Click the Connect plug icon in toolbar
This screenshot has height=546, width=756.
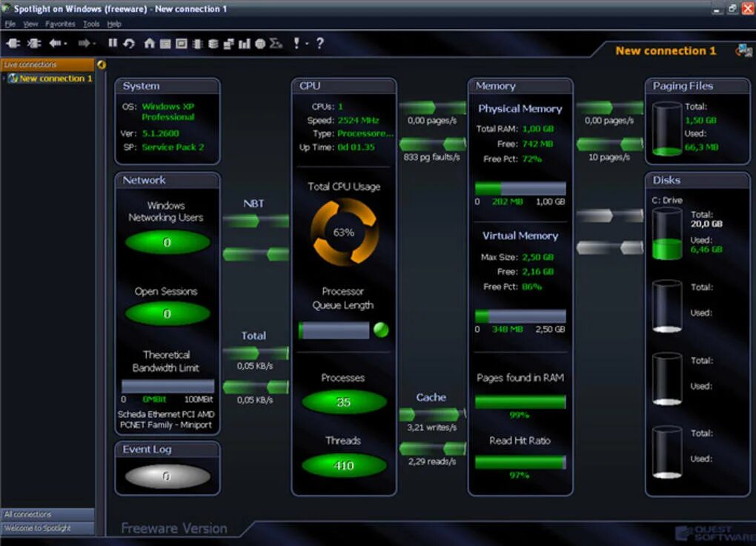[13, 44]
